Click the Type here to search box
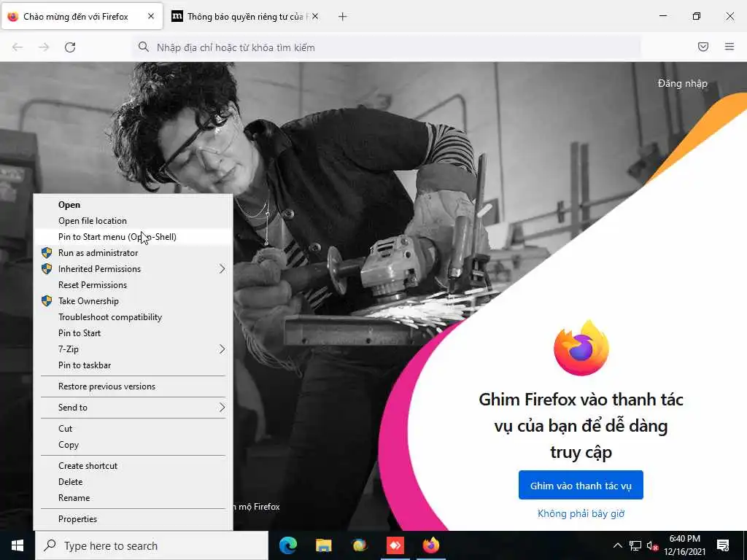Screen dimensions: 747x560 coord(152,545)
